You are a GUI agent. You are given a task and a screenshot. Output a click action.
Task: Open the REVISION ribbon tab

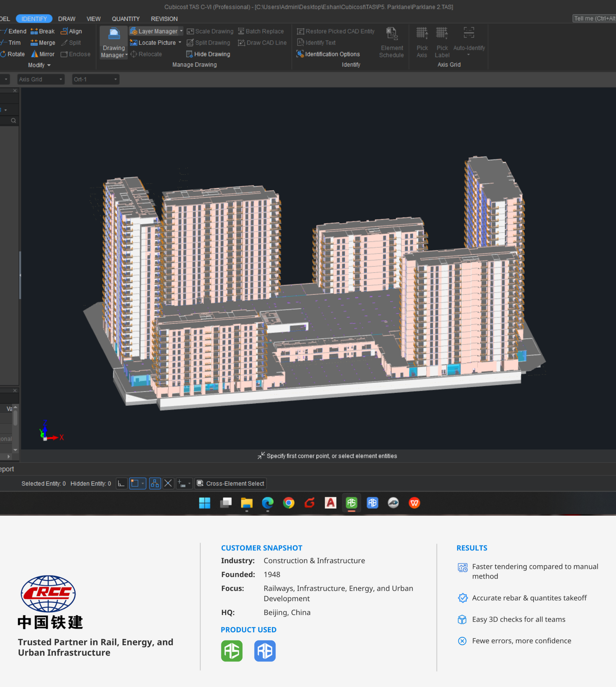(x=164, y=19)
